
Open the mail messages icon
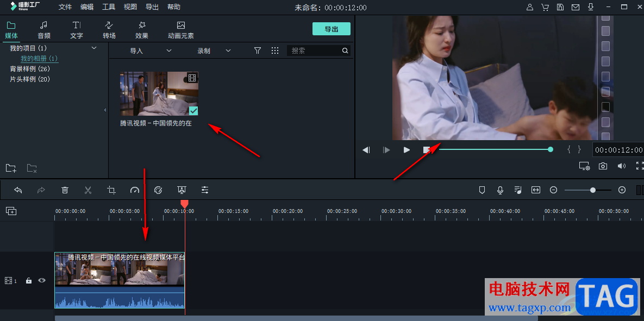point(576,7)
